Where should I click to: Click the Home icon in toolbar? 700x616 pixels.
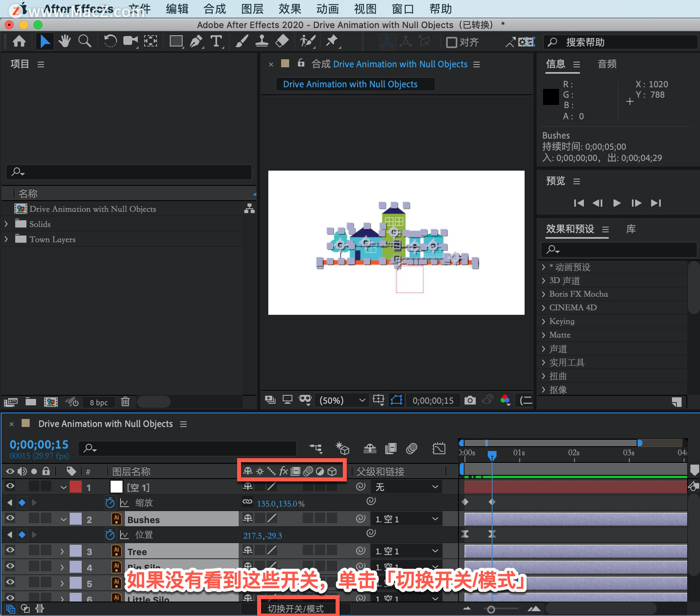19,41
